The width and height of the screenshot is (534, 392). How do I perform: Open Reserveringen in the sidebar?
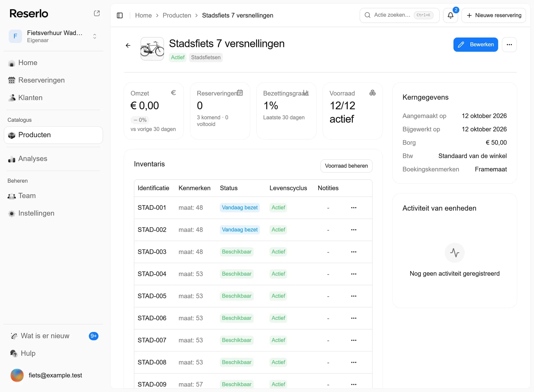[x=53, y=80]
